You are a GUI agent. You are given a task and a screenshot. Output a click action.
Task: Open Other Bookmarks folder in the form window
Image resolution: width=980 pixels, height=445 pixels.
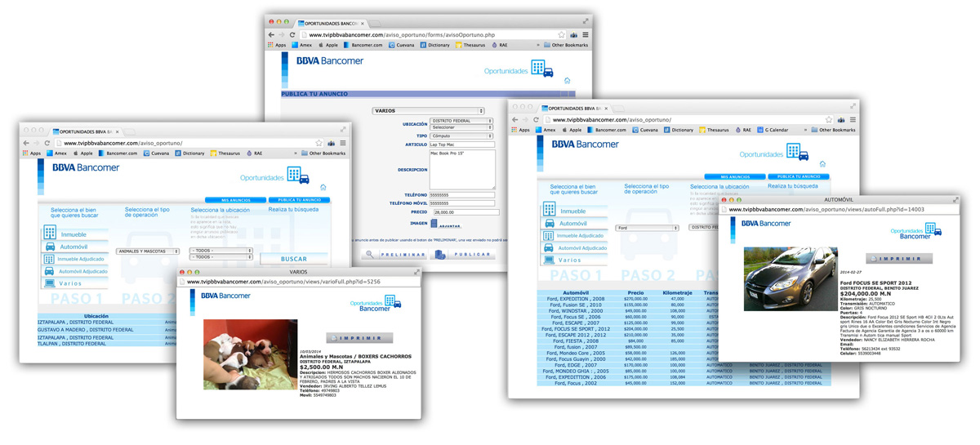[567, 45]
